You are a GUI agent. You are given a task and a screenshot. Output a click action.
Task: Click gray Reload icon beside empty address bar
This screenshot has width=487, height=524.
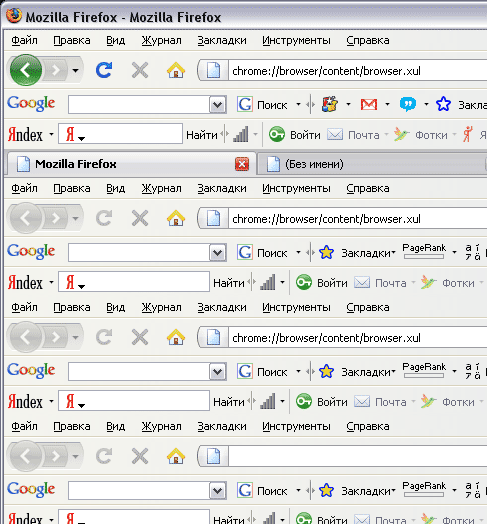[104, 456]
